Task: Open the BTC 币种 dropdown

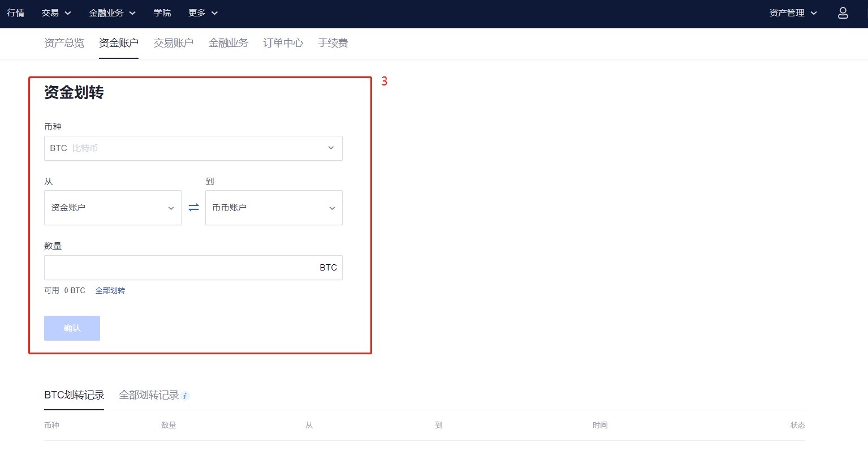Action: click(x=193, y=148)
